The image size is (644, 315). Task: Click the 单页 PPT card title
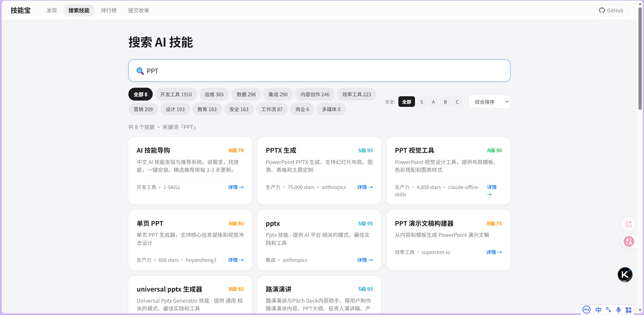click(x=150, y=224)
